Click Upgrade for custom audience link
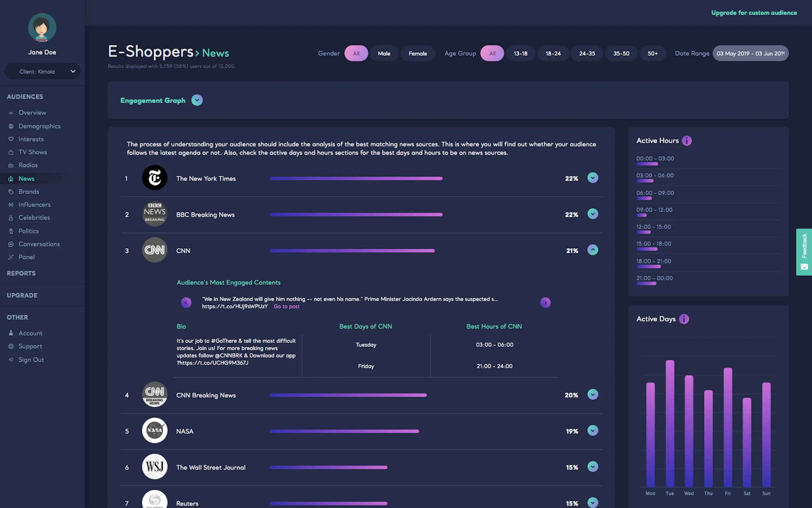 point(753,13)
